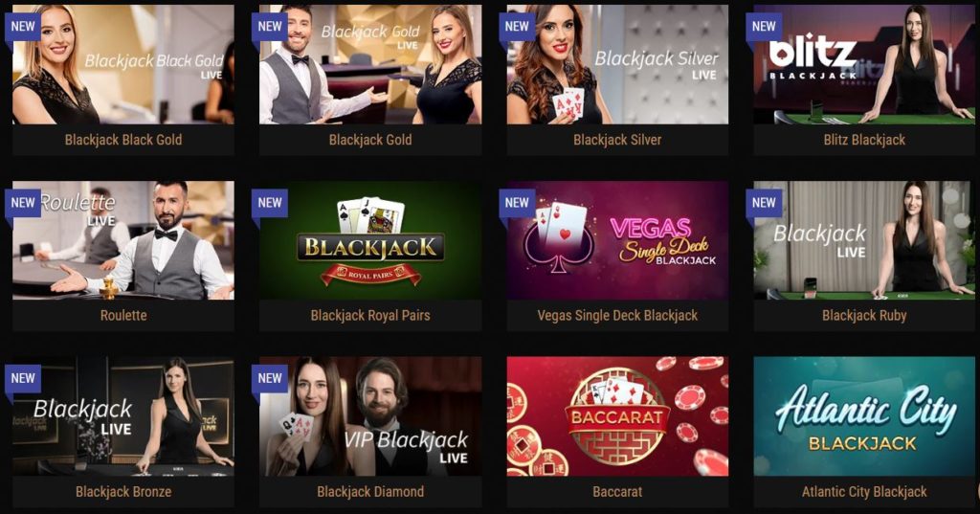980x514 pixels.
Task: Click the NEW ribbon on Blackjack Ruby
Action: 764,203
